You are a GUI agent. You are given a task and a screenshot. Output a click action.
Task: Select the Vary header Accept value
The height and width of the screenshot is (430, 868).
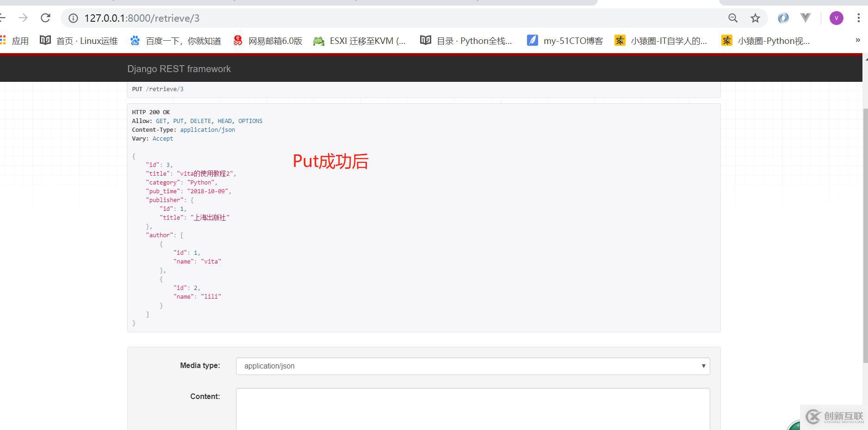163,138
